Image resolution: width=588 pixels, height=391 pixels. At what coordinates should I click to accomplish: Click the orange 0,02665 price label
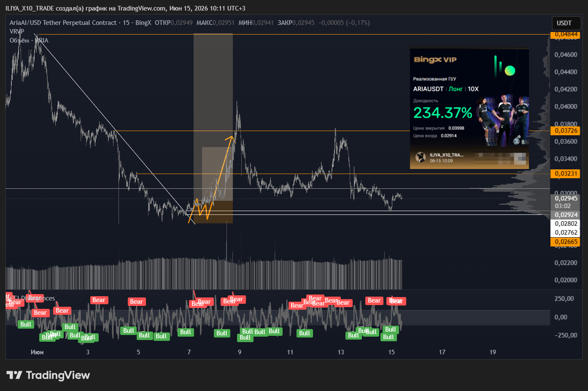566,242
